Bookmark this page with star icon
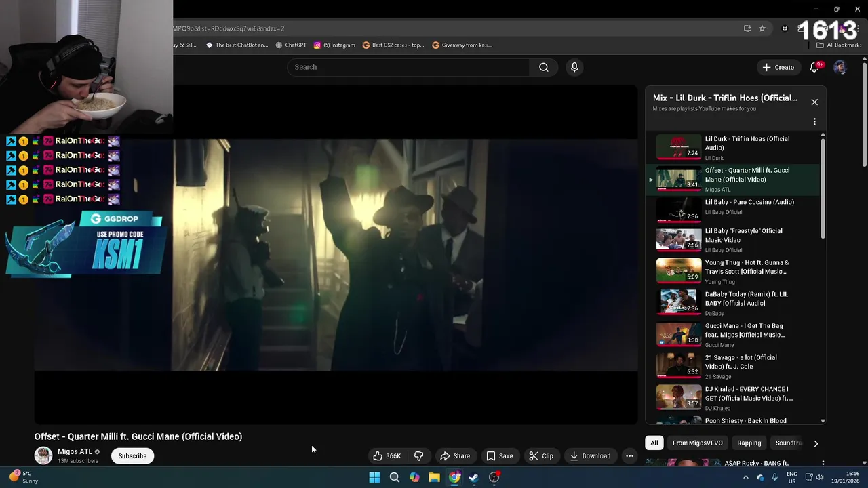 pos(762,28)
